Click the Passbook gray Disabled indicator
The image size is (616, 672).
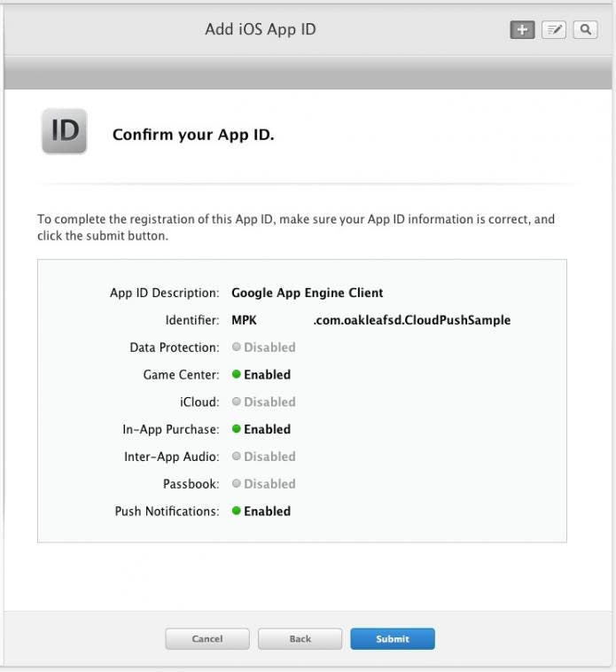[236, 483]
